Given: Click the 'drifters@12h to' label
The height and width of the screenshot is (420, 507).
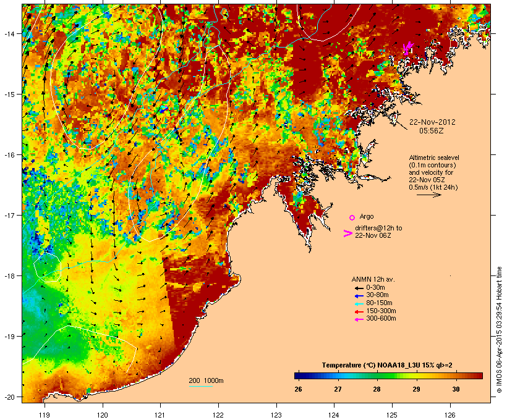Looking at the screenshot, I should pos(378,228).
